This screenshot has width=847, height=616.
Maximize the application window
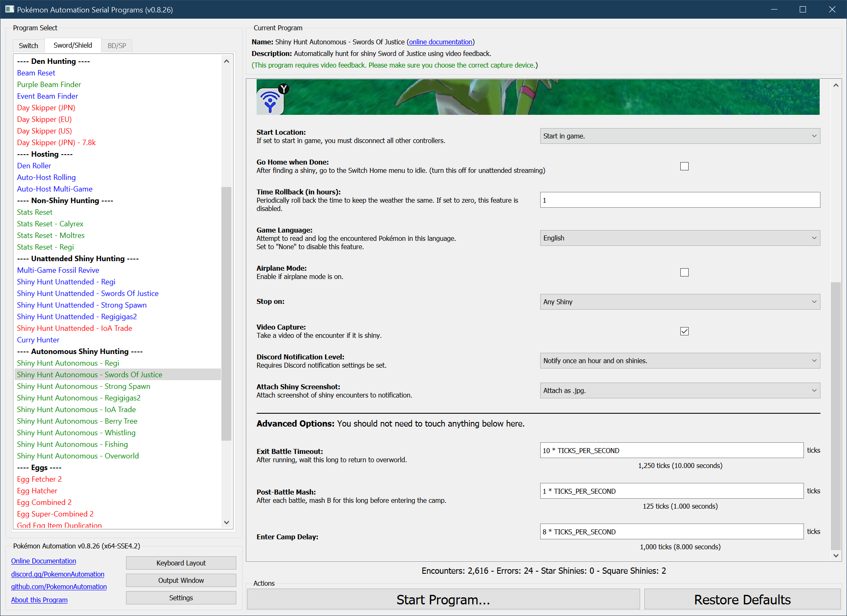pos(803,9)
